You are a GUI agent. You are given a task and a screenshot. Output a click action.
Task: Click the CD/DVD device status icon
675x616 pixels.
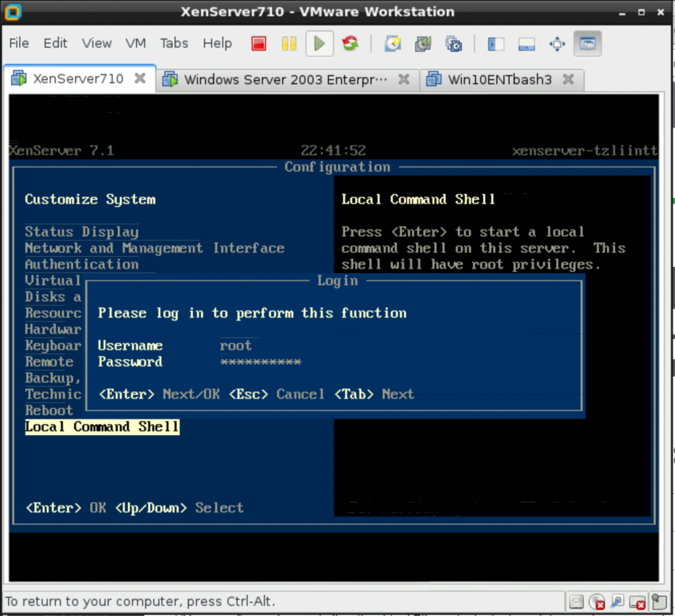pyautogui.click(x=597, y=602)
